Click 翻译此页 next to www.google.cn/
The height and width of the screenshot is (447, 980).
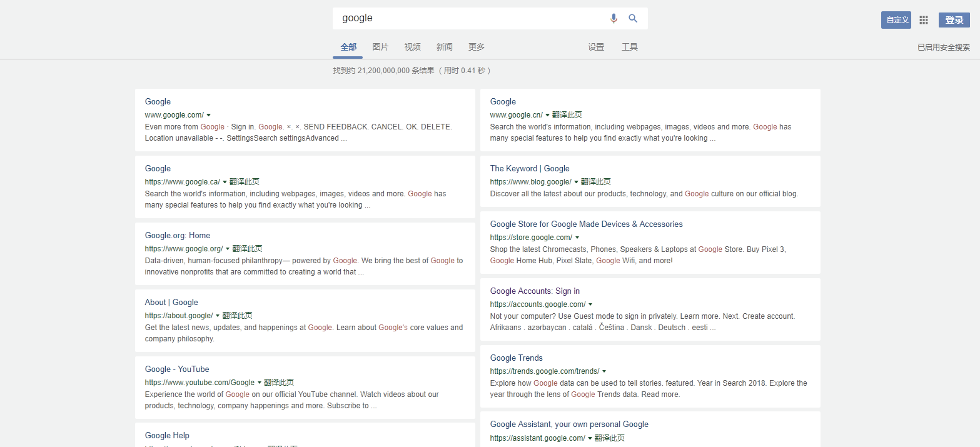pos(567,115)
